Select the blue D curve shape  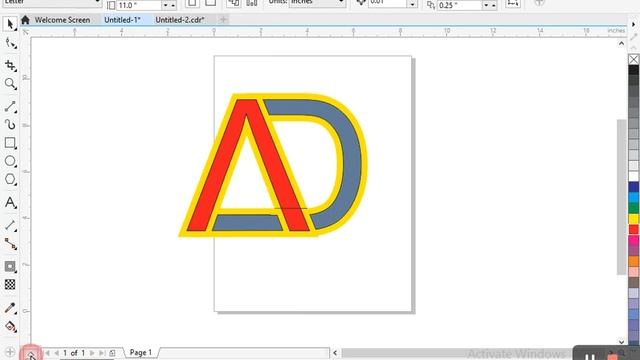click(351, 163)
